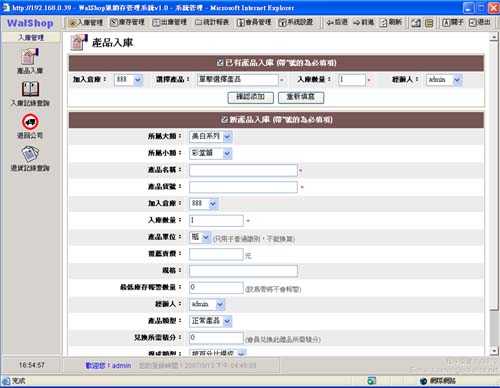Focus the 最低庫存報警數量 input field
The width and height of the screenshot is (500, 388).
click(x=216, y=288)
